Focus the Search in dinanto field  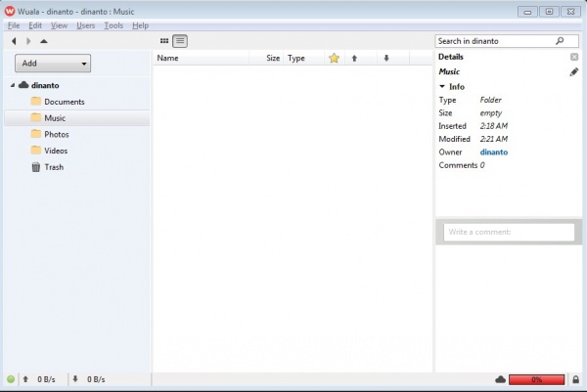click(507, 41)
